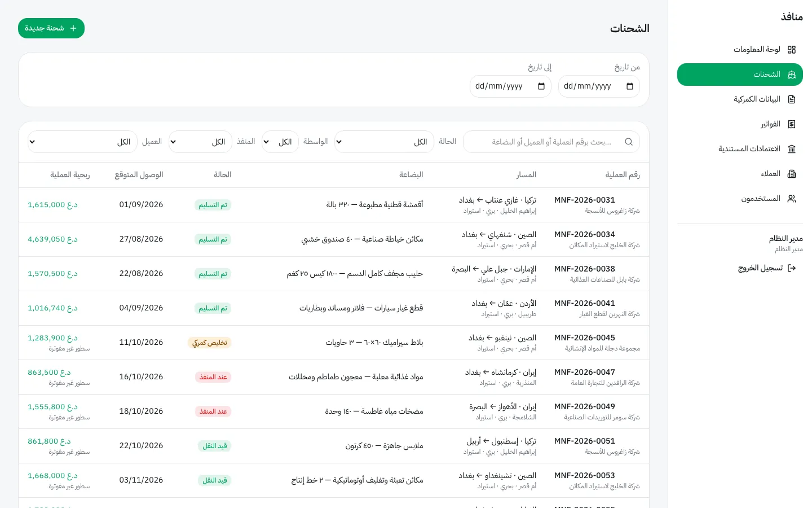This screenshot has height=508, width=812.
Task: Click route الأردن · عمّان ← بغداد
Action: 504,303
